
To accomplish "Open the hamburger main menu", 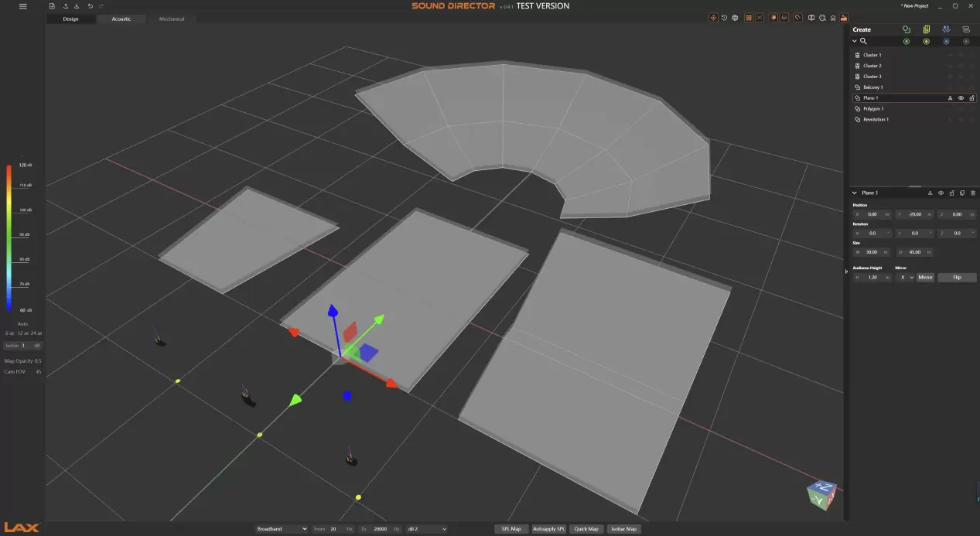I will [22, 6].
